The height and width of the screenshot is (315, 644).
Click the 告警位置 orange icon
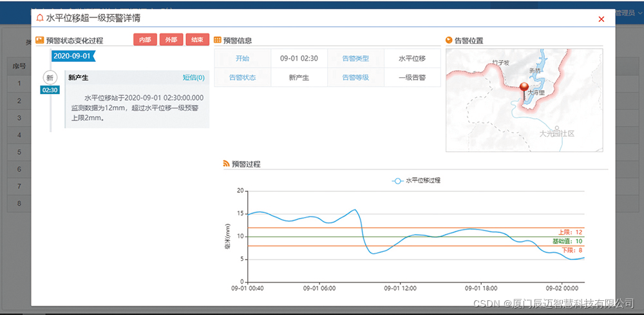click(449, 40)
